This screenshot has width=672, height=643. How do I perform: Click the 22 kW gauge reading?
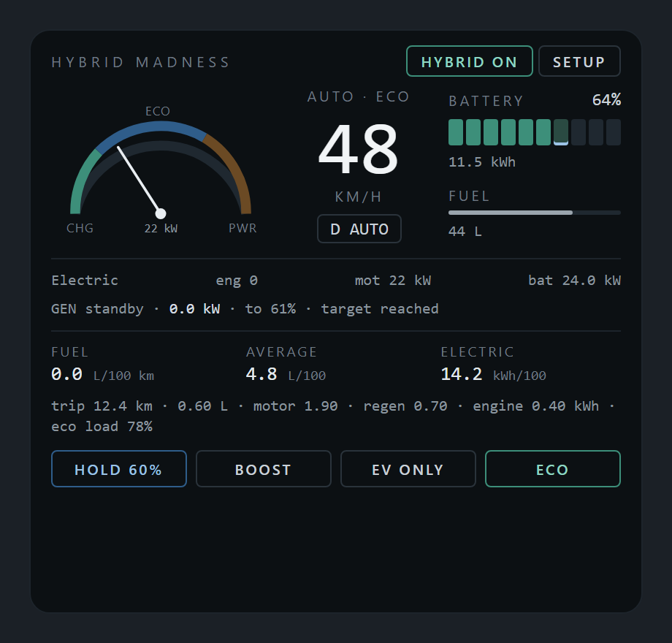[x=161, y=229]
